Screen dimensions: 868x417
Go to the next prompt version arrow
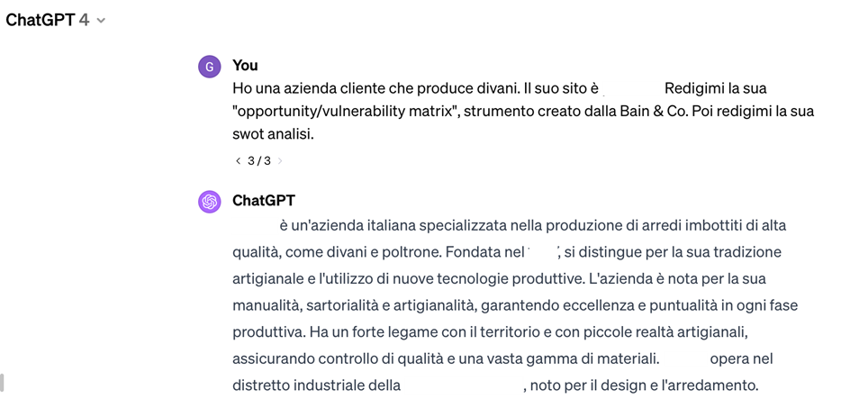point(279,161)
